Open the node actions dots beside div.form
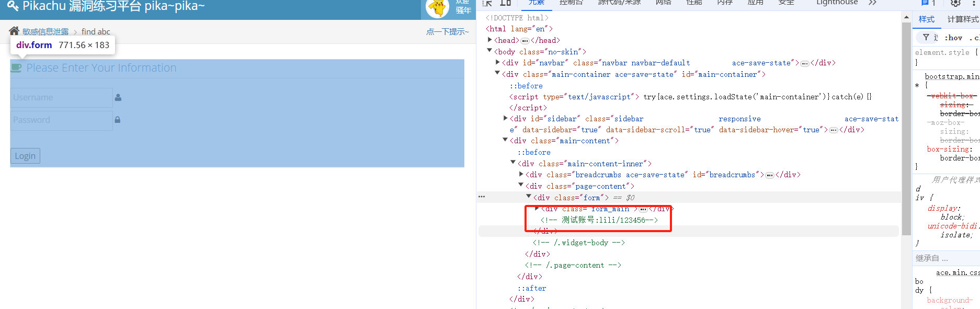This screenshot has width=980, height=309. click(482, 197)
